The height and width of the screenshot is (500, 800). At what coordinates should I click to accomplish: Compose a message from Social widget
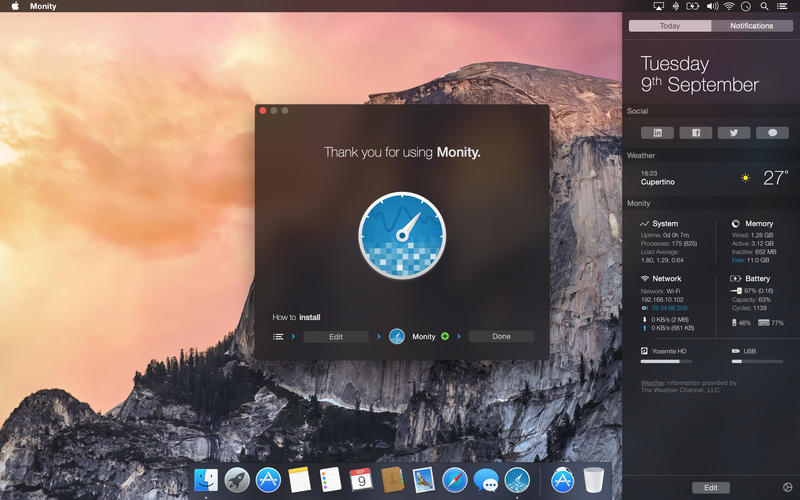(x=772, y=133)
